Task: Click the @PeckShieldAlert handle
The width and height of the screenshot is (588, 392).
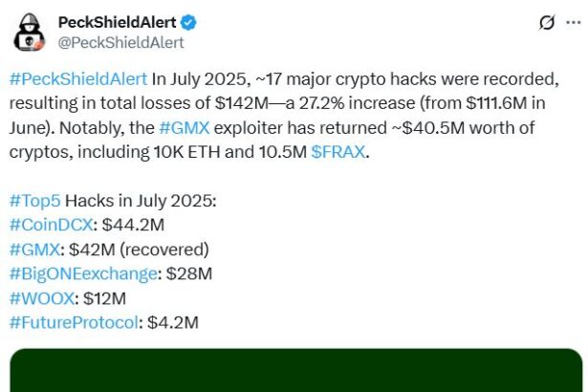Action: (x=120, y=42)
